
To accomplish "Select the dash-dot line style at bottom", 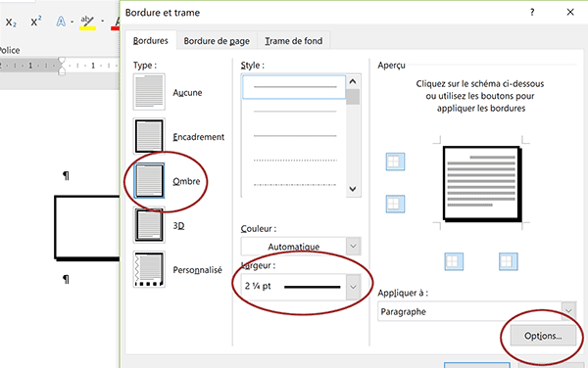I will pos(295,185).
